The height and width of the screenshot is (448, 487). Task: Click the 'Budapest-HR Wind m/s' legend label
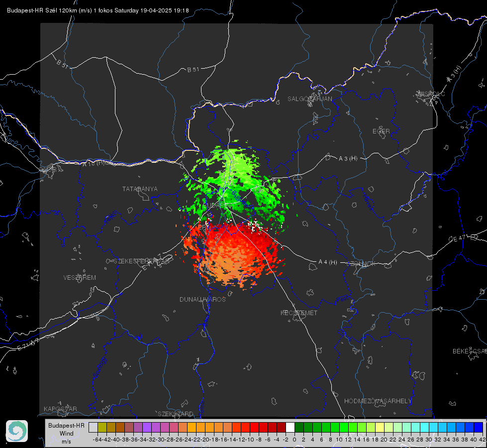click(x=66, y=433)
